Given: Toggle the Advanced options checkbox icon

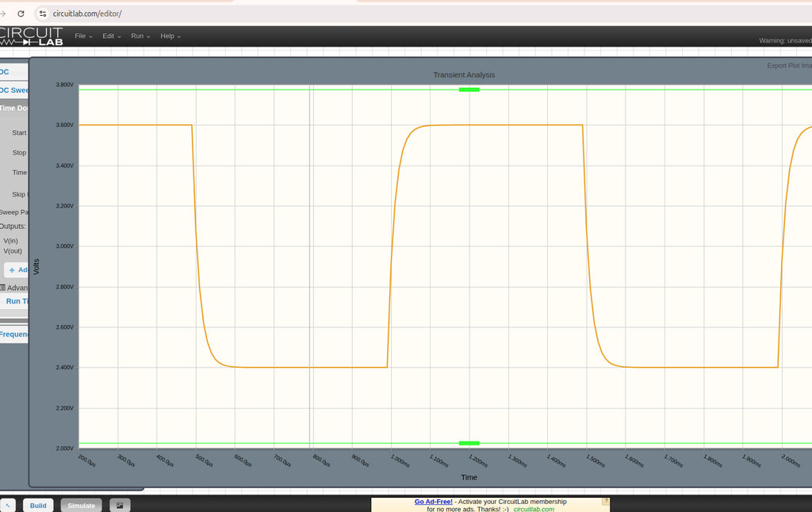Looking at the screenshot, I should tap(2, 288).
